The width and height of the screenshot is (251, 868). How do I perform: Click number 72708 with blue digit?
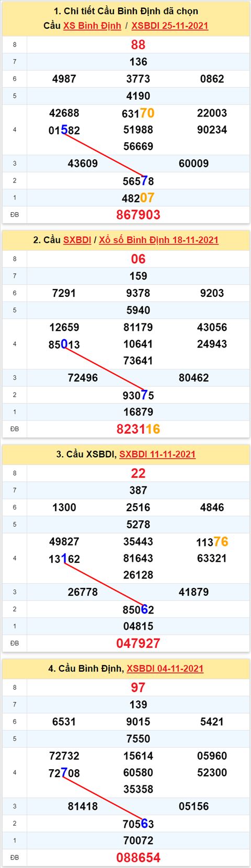[x=64, y=773]
